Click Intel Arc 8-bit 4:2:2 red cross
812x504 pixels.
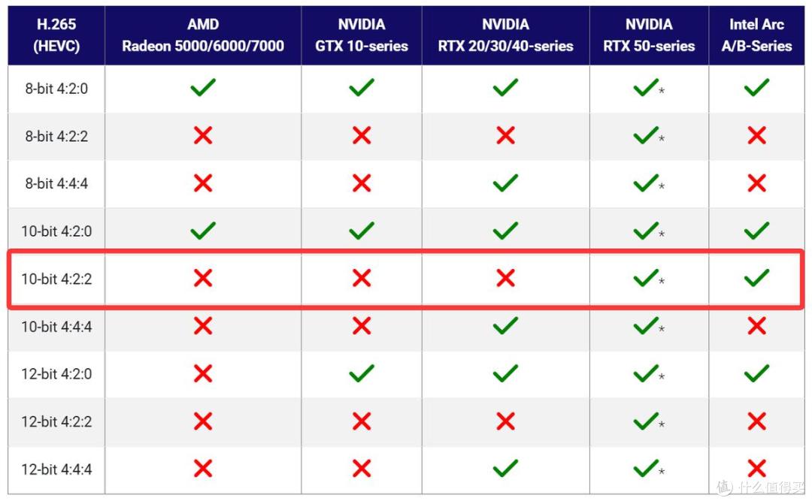pos(756,135)
